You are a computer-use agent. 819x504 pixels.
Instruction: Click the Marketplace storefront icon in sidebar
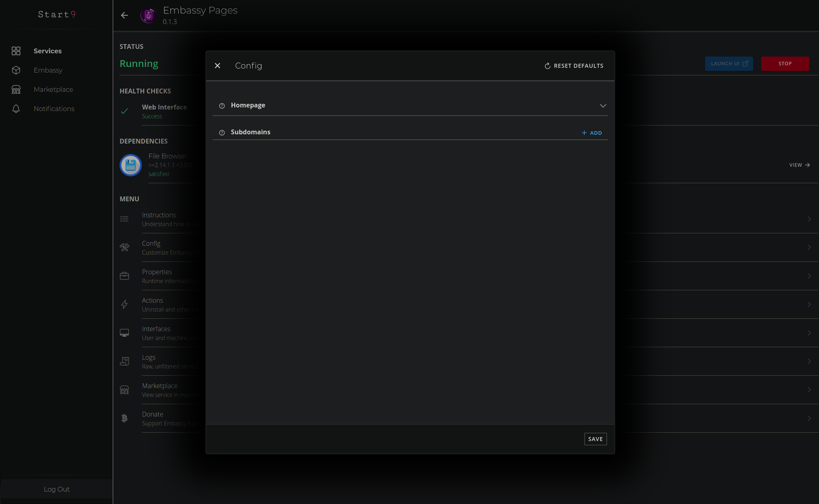click(x=16, y=89)
